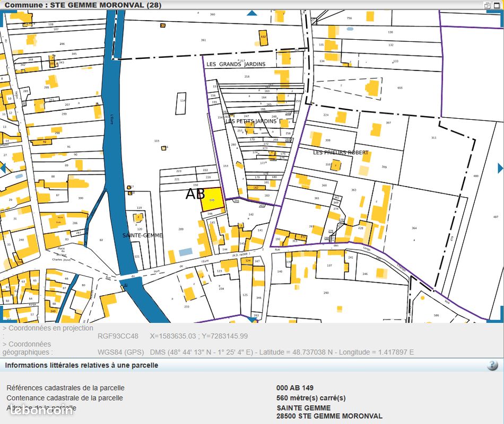The height and width of the screenshot is (424, 504).
Task: Select parcel 364 on the map
Action: pyautogui.click(x=414, y=228)
